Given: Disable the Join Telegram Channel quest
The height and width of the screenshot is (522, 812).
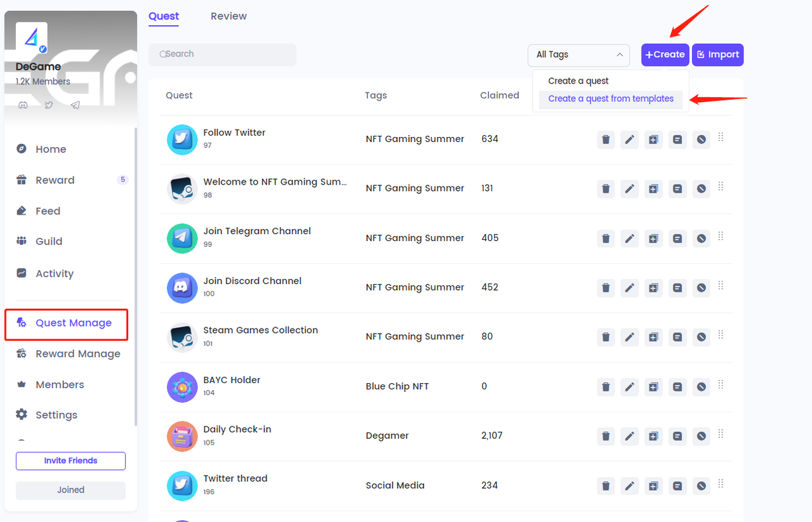Looking at the screenshot, I should (701, 238).
